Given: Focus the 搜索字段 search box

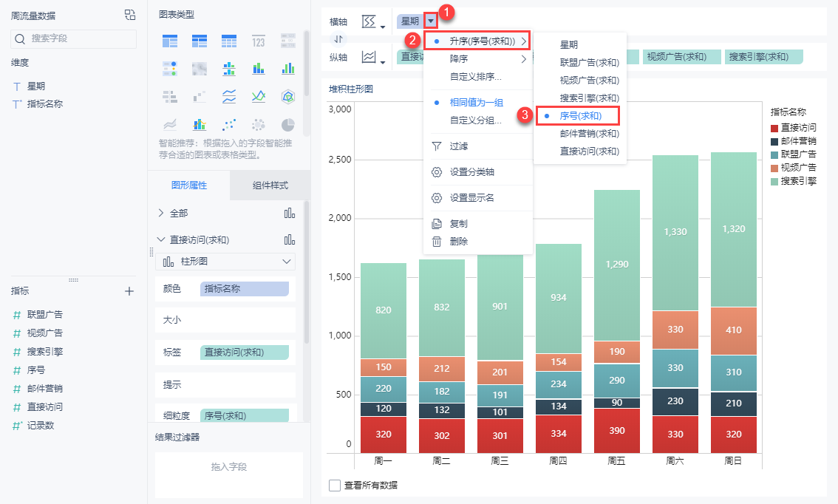Looking at the screenshot, I should tap(73, 38).
